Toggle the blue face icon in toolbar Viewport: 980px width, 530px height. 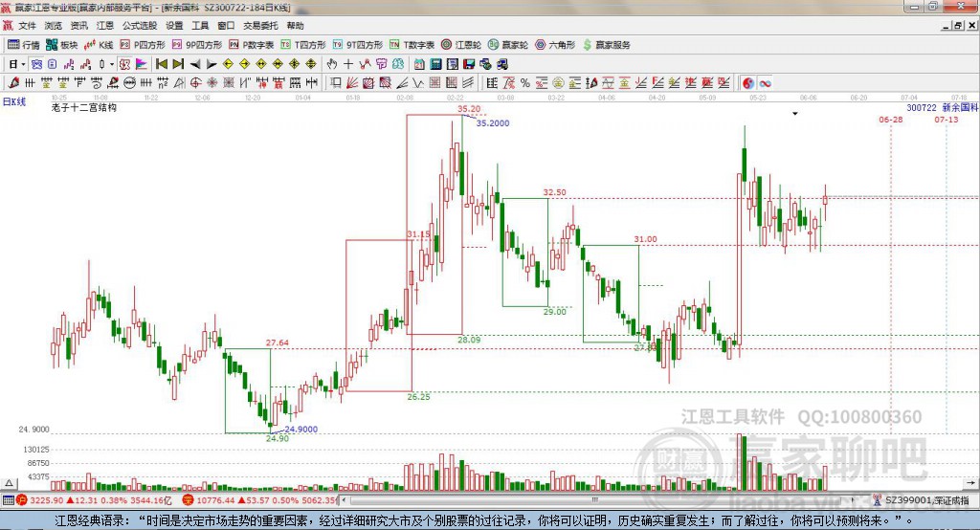pos(37,64)
